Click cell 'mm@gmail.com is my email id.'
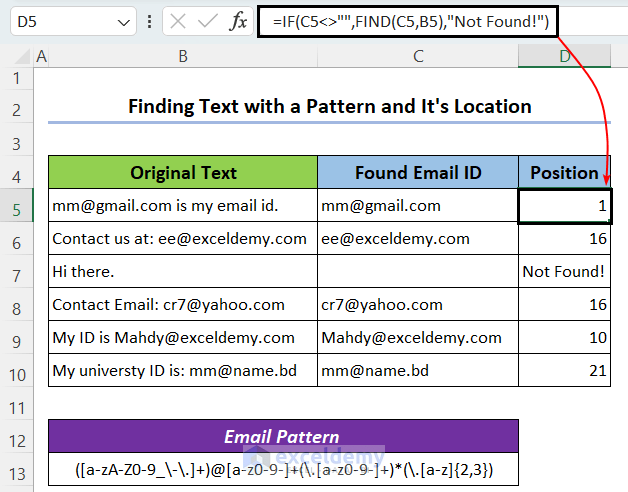The height and width of the screenshot is (492, 628). click(183, 206)
